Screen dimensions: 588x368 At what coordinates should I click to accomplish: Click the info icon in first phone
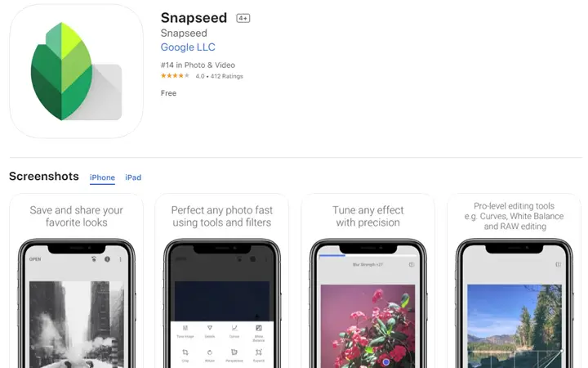point(107,259)
